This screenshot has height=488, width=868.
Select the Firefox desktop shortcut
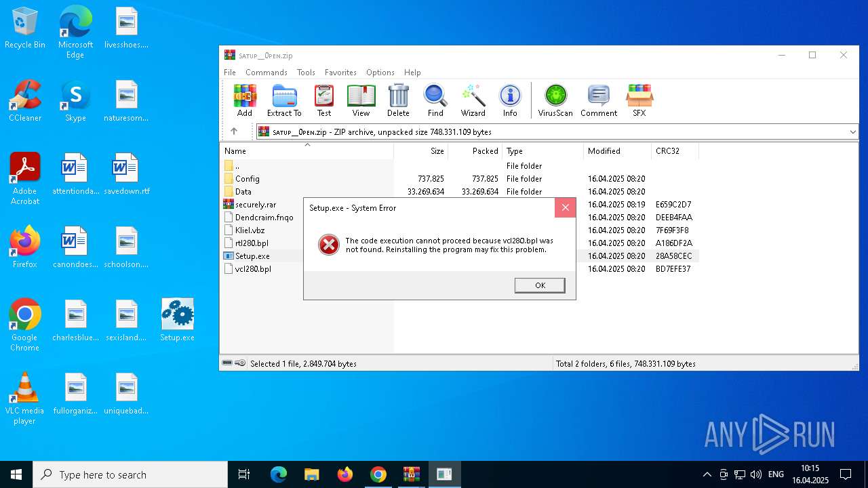25,247
